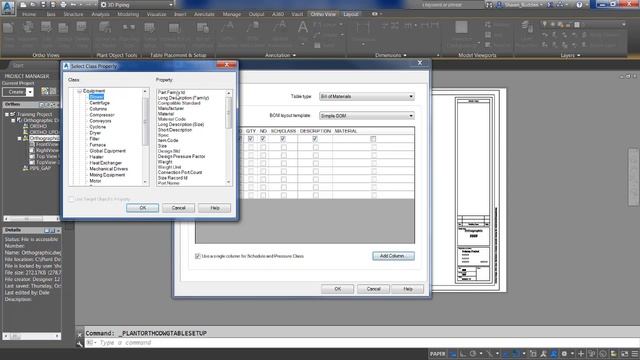Click the Help button in the table setup dialog
Viewport: 640px width, 360px height.
[x=408, y=289]
